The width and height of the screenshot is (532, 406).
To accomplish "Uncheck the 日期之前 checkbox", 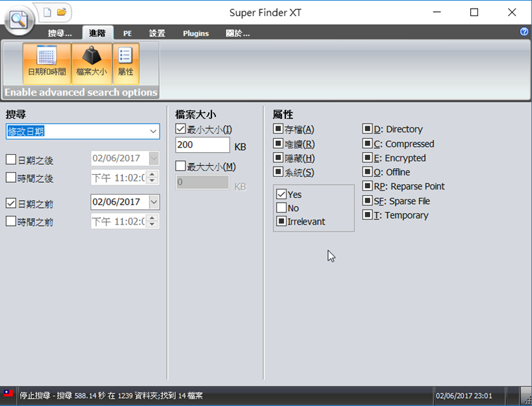I will (11, 203).
